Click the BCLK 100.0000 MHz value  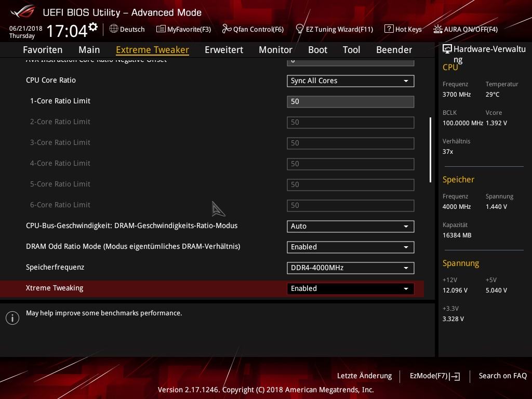[462, 123]
